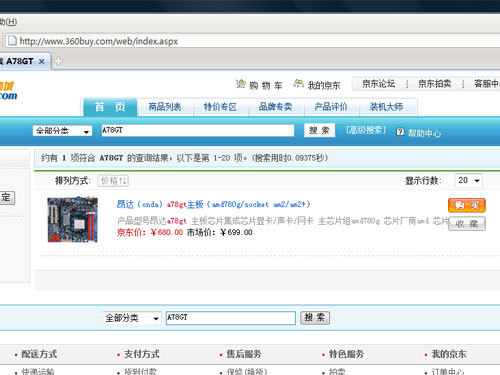Open the 显示行数 20 dropdown

click(469, 180)
